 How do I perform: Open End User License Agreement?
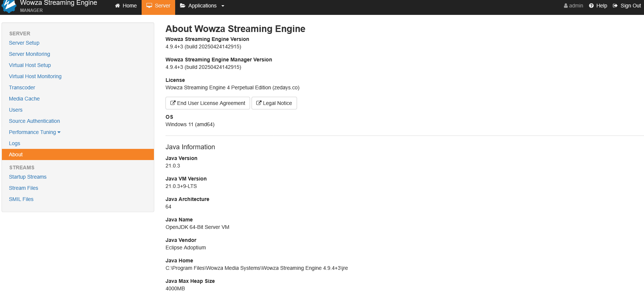tap(208, 103)
